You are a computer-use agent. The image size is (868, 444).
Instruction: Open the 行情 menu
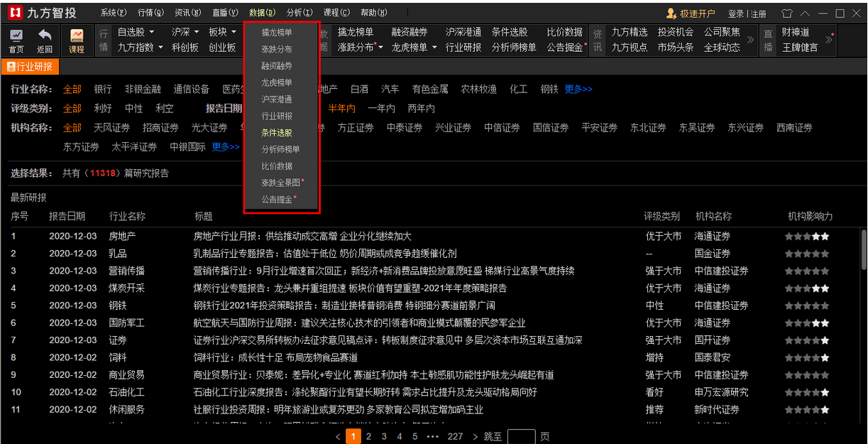[150, 13]
